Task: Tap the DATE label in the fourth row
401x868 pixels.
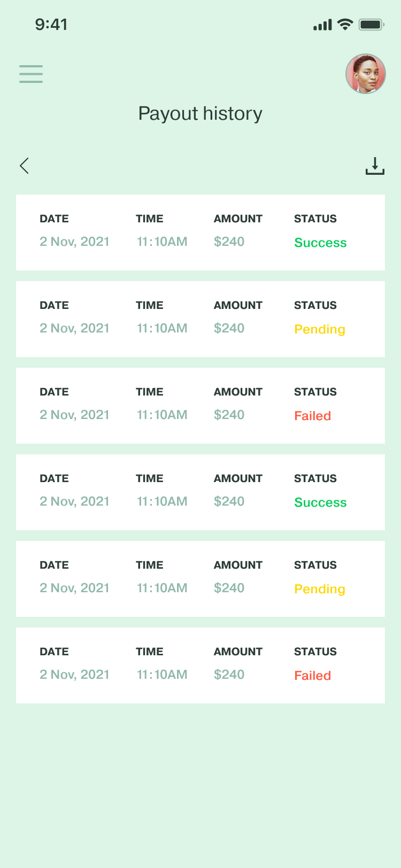Action: [x=54, y=478]
